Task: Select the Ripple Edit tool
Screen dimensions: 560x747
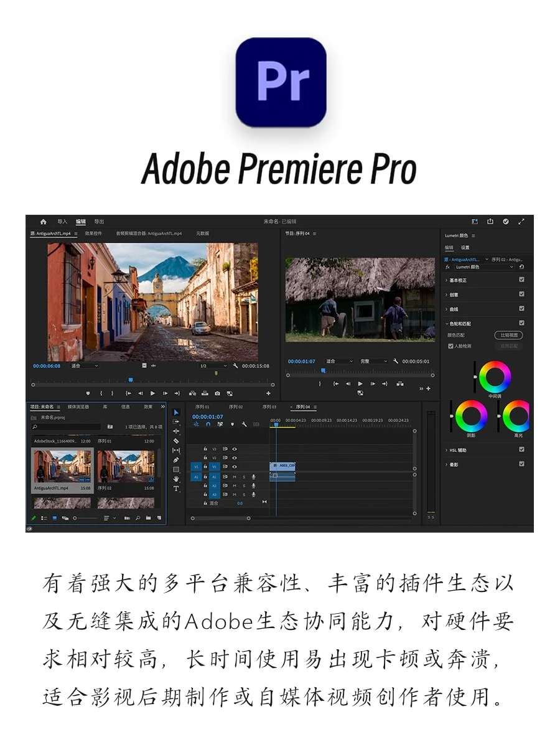Action: tap(176, 431)
